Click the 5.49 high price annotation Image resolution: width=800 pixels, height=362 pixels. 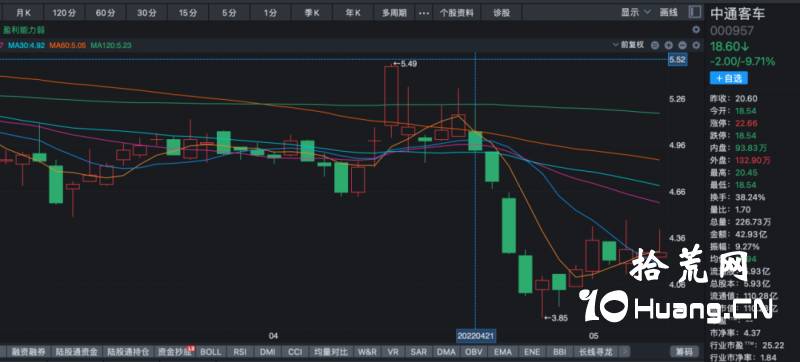[x=406, y=64]
